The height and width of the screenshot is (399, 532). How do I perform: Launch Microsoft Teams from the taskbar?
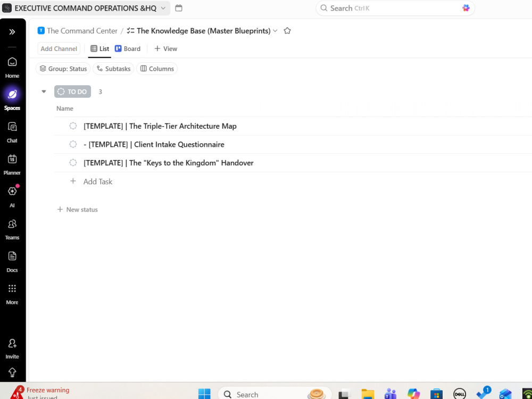390,394
